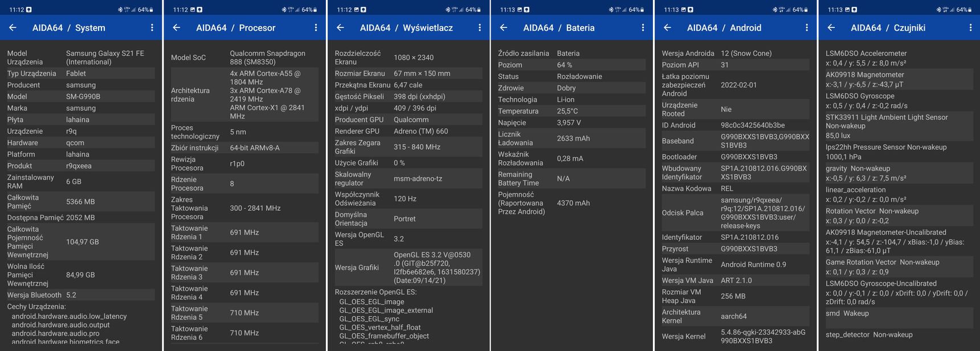Select 'Renderer GPU' Adreno 660 row
Screen dimensions: 980x351
[x=408, y=131]
